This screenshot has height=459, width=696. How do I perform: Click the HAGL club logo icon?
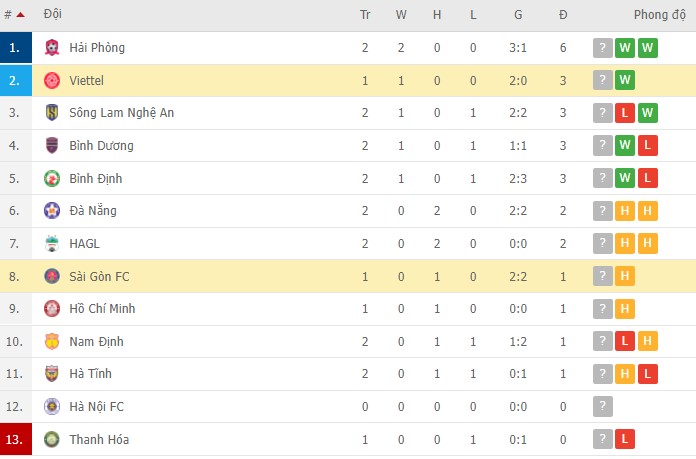(x=52, y=244)
